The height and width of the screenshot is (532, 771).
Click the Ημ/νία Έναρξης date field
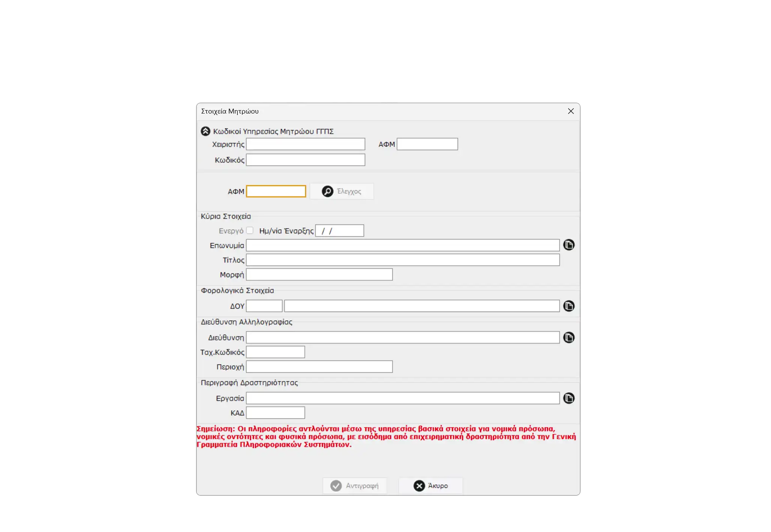tap(339, 231)
